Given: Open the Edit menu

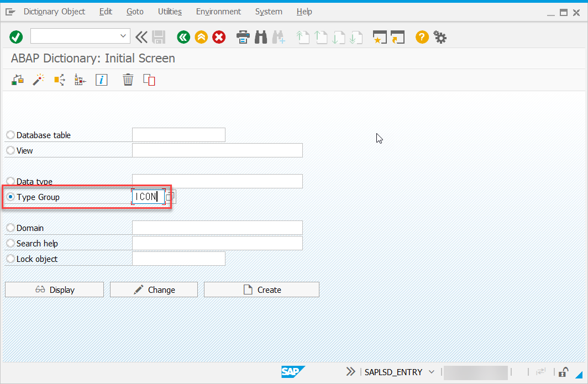Looking at the screenshot, I should pos(106,12).
